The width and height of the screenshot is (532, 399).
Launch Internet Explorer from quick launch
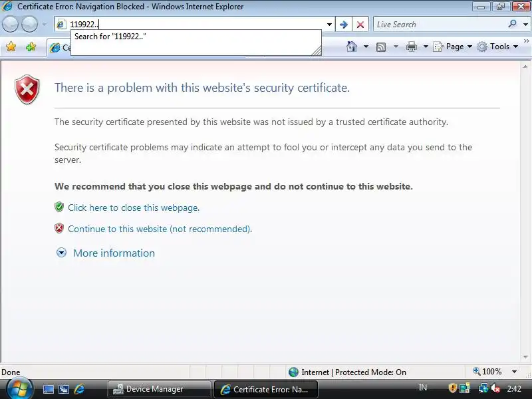[79, 389]
